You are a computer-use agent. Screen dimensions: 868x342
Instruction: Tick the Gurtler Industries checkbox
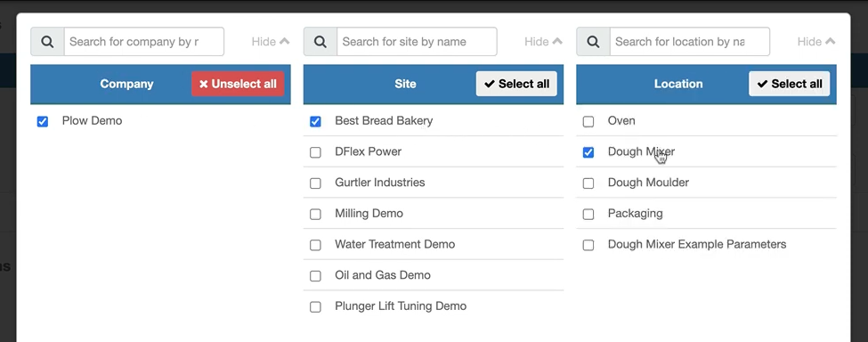tap(315, 183)
